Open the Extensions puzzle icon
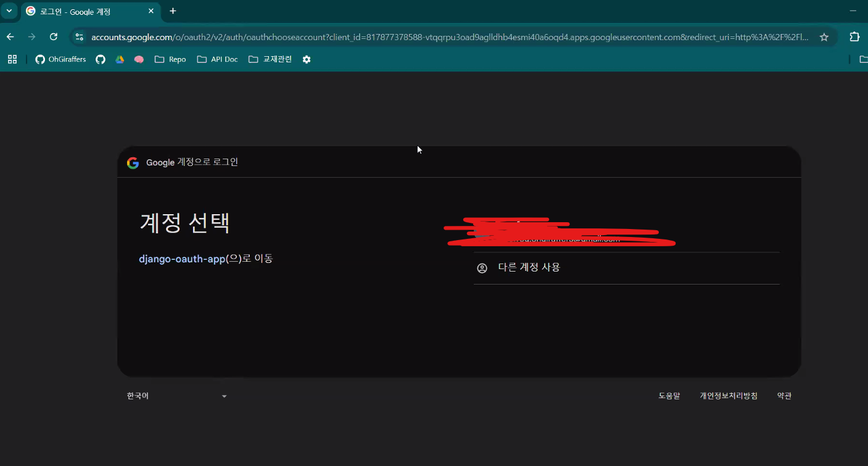The image size is (868, 466). click(x=854, y=37)
